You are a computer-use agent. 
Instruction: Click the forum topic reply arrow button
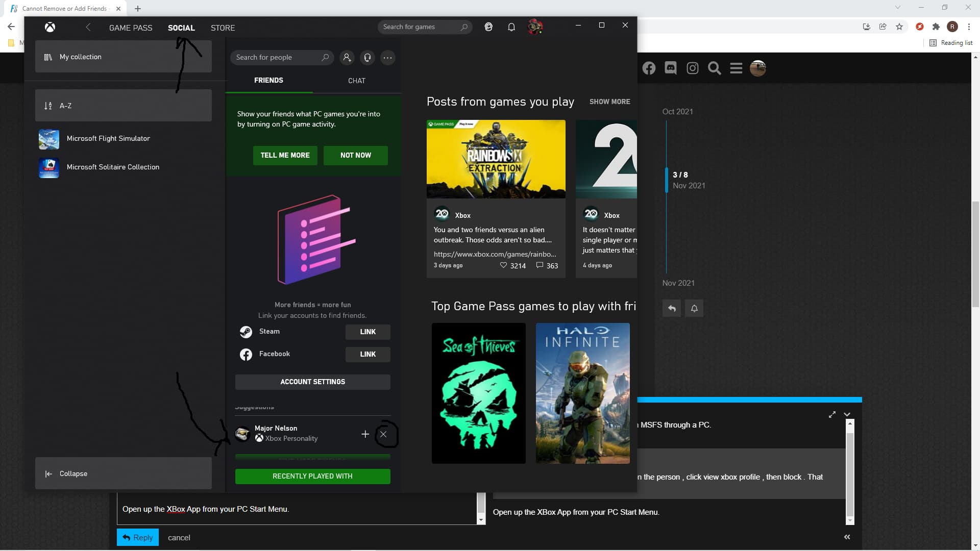672,308
